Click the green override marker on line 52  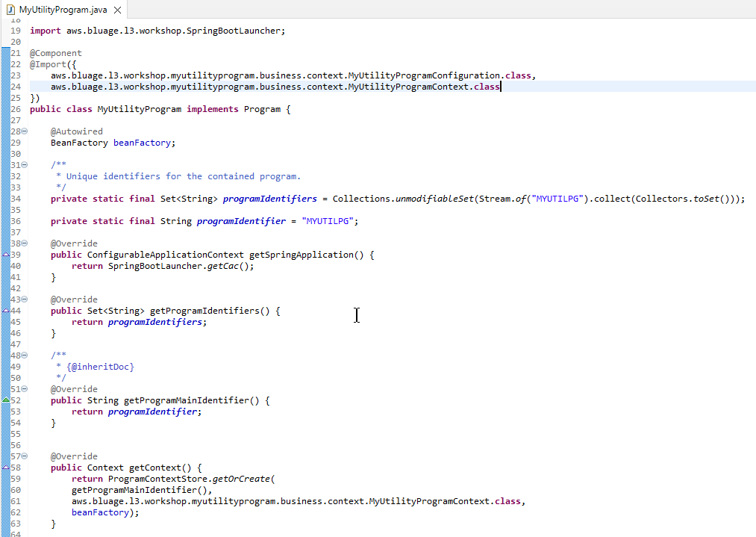tap(6, 400)
